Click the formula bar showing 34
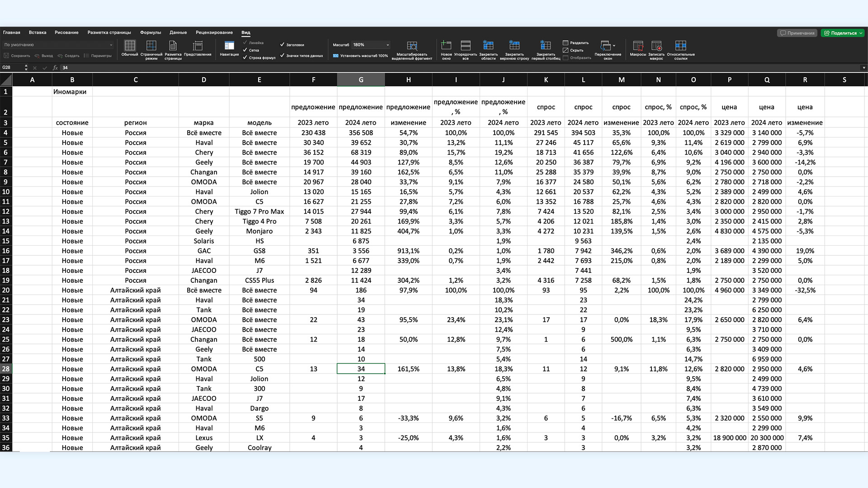This screenshot has height=488, width=868. (459, 68)
